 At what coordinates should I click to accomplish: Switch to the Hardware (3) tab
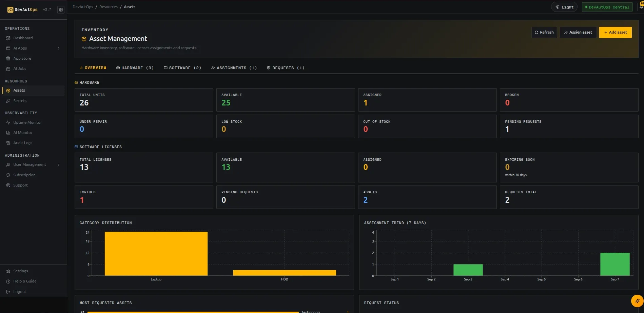[135, 68]
